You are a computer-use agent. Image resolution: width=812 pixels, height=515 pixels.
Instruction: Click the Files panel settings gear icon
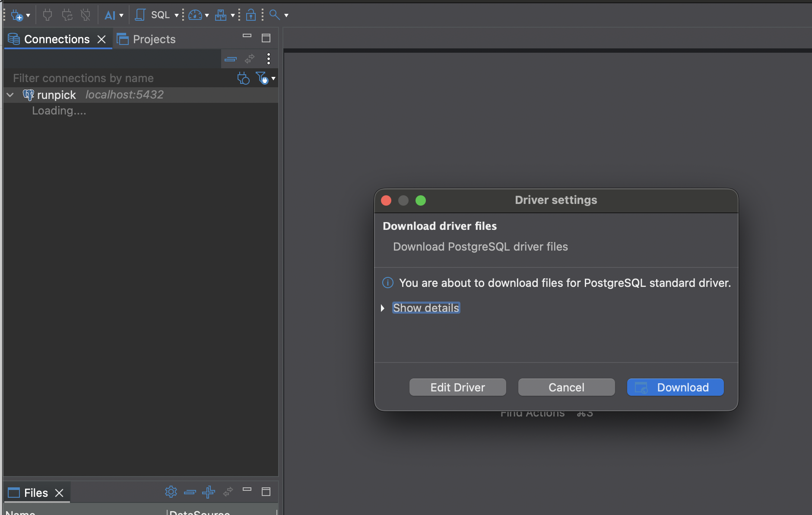[x=171, y=492]
